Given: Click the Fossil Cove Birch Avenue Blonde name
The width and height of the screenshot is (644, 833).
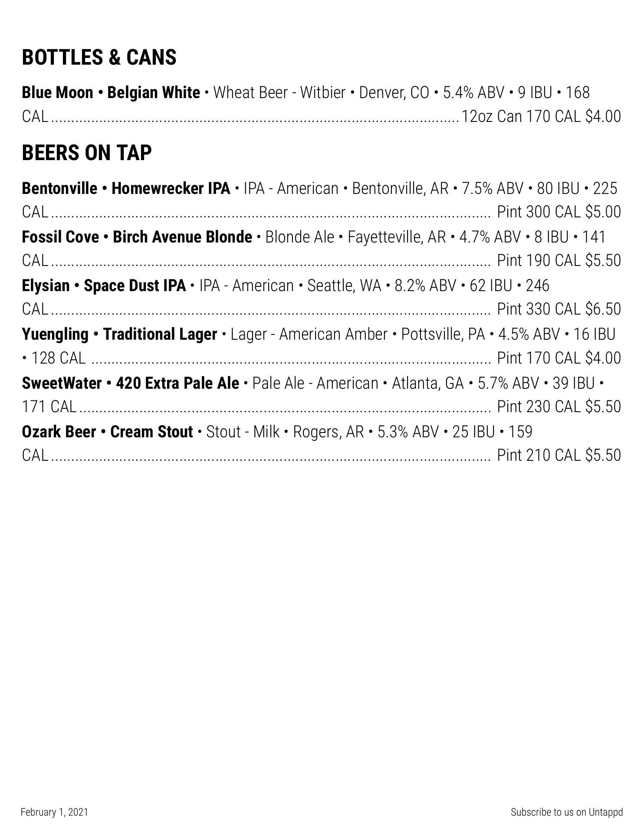Looking at the screenshot, I should pyautogui.click(x=137, y=237).
